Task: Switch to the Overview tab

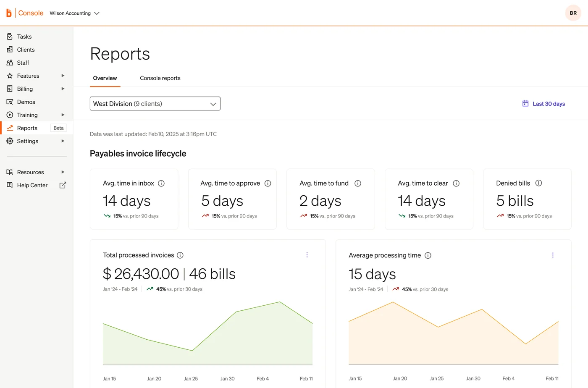Action: [105, 78]
